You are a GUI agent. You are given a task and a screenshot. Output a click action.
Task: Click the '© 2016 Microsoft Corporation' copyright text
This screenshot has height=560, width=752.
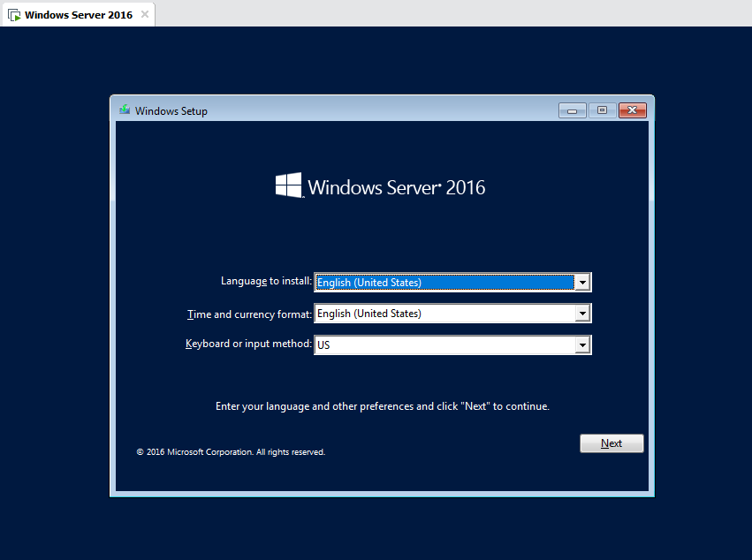[x=231, y=452]
